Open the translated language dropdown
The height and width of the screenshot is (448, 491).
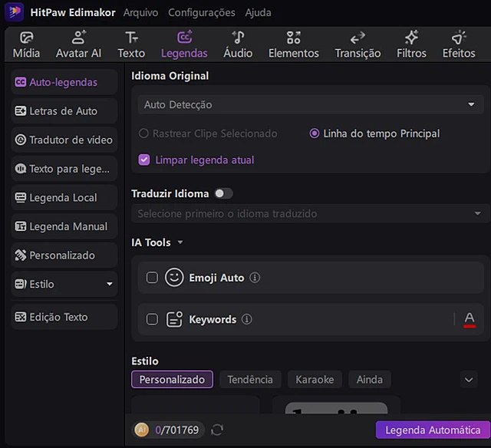point(311,213)
